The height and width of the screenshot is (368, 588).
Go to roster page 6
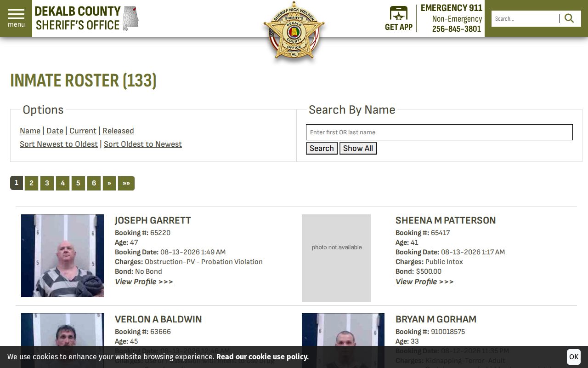coord(94,183)
